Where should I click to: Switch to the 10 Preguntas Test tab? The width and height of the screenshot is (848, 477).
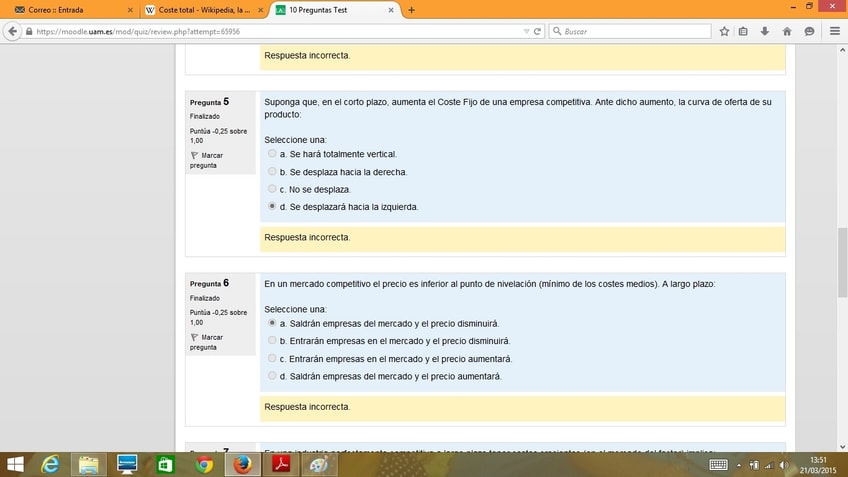(x=335, y=10)
